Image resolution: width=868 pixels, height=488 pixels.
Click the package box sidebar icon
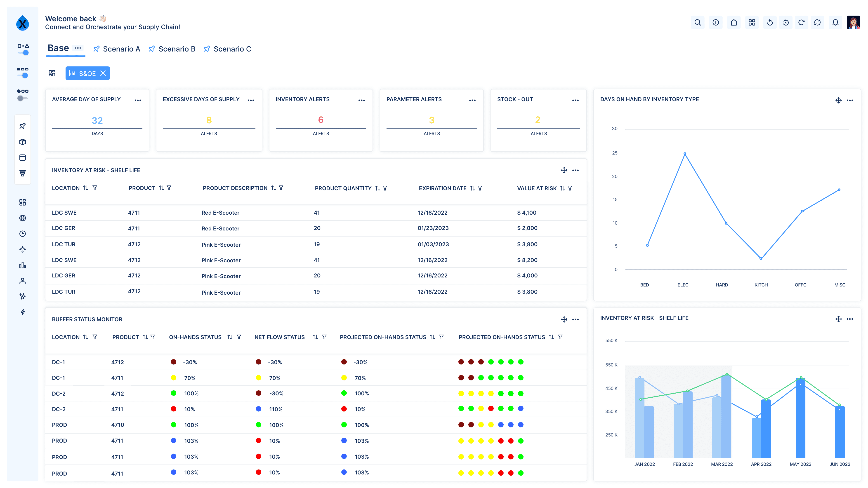point(23,142)
